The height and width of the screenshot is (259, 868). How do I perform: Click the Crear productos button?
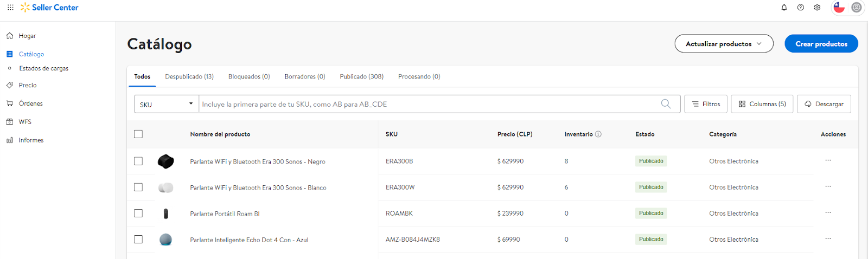[821, 44]
